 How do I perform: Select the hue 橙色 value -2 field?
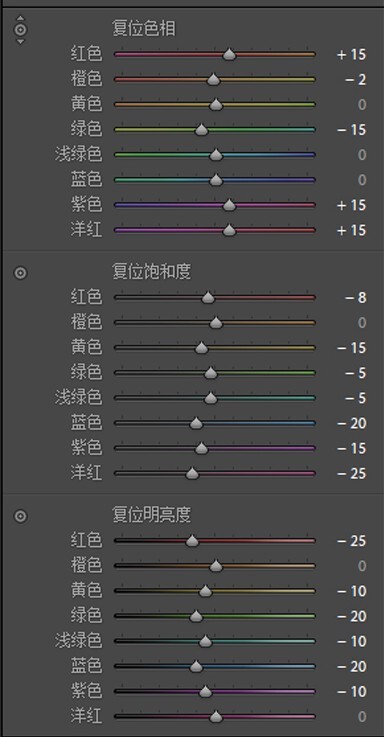[355, 79]
